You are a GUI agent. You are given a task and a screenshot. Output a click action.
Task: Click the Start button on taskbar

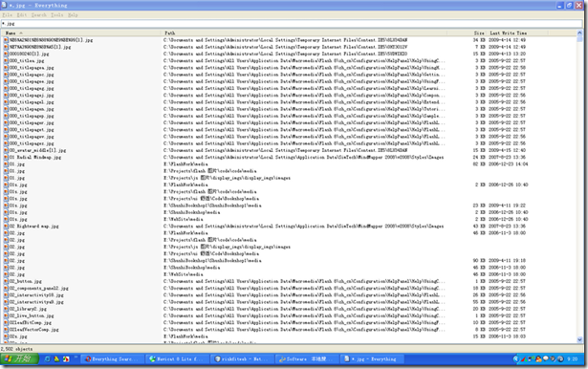point(19,358)
